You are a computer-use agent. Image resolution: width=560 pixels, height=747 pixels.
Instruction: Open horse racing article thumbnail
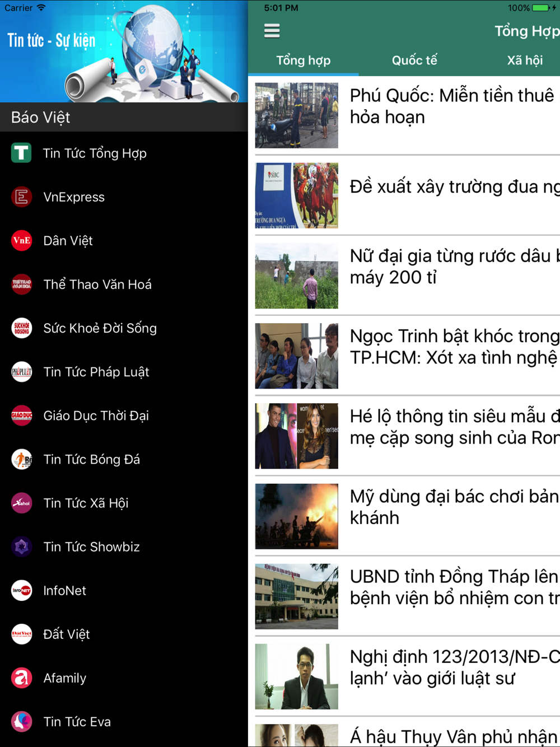(297, 195)
